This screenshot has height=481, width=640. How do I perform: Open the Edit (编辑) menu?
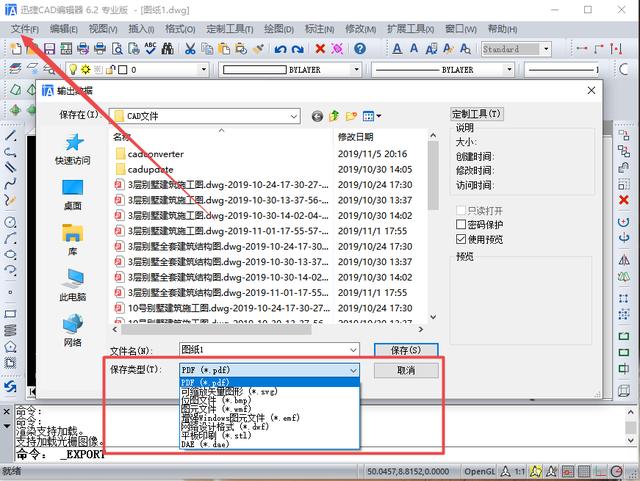(64, 29)
